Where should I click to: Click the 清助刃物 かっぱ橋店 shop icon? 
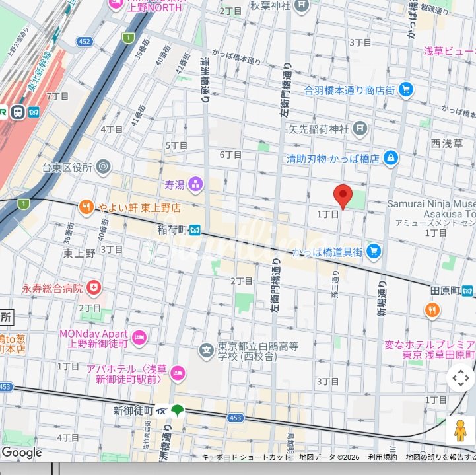(391, 158)
